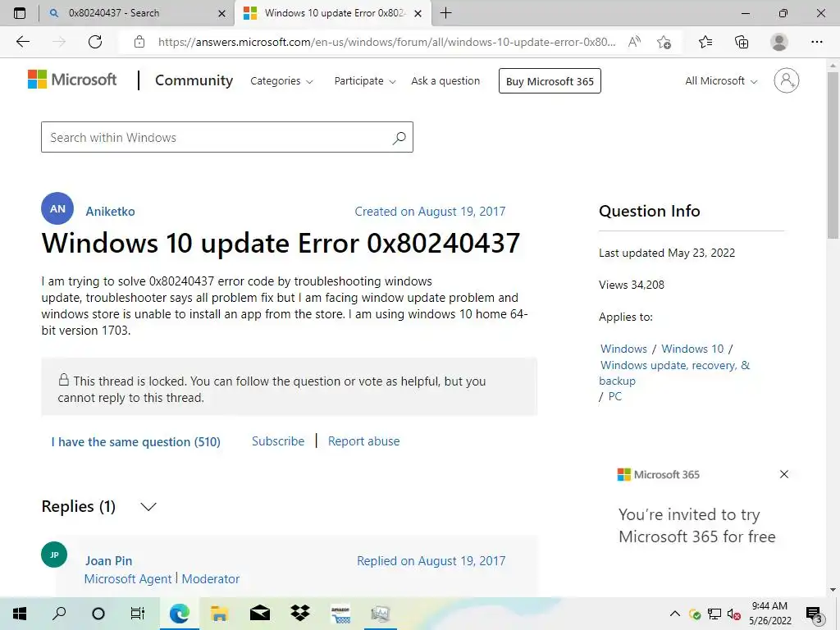Click the browser profile avatar
The height and width of the screenshot is (630, 840).
(x=779, y=42)
